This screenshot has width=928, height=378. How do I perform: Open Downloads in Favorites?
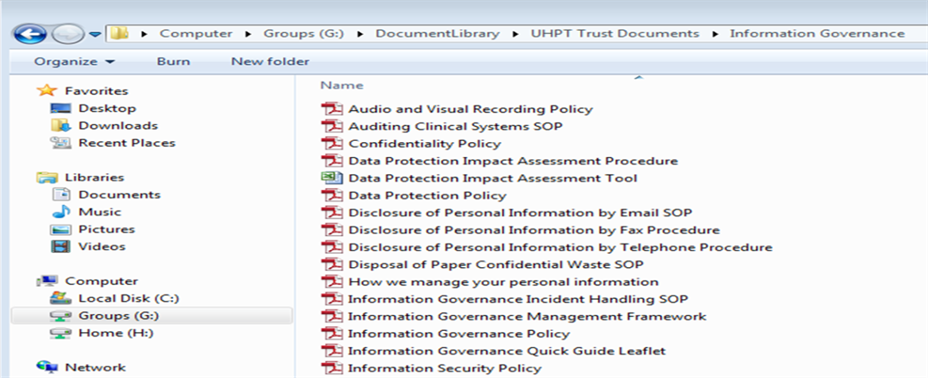pos(118,125)
